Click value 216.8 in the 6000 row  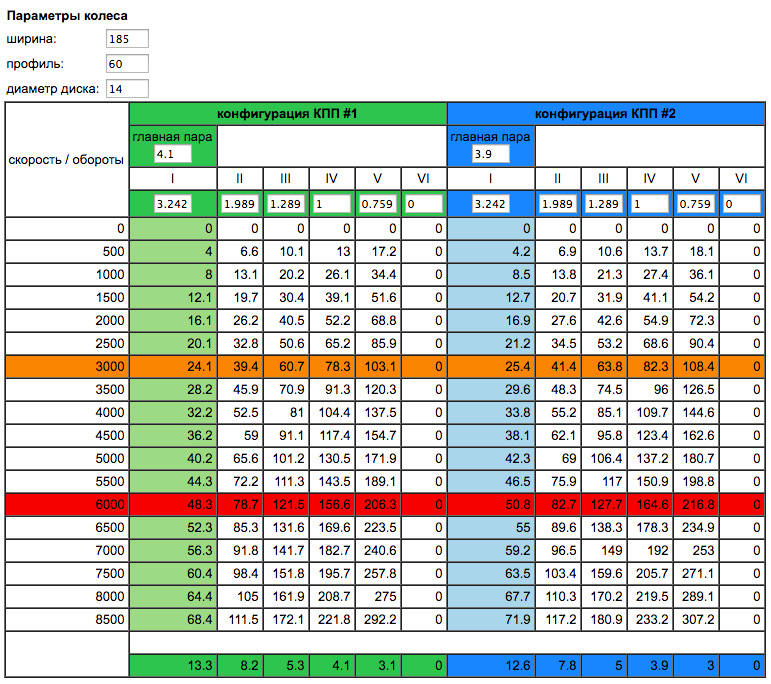point(698,505)
